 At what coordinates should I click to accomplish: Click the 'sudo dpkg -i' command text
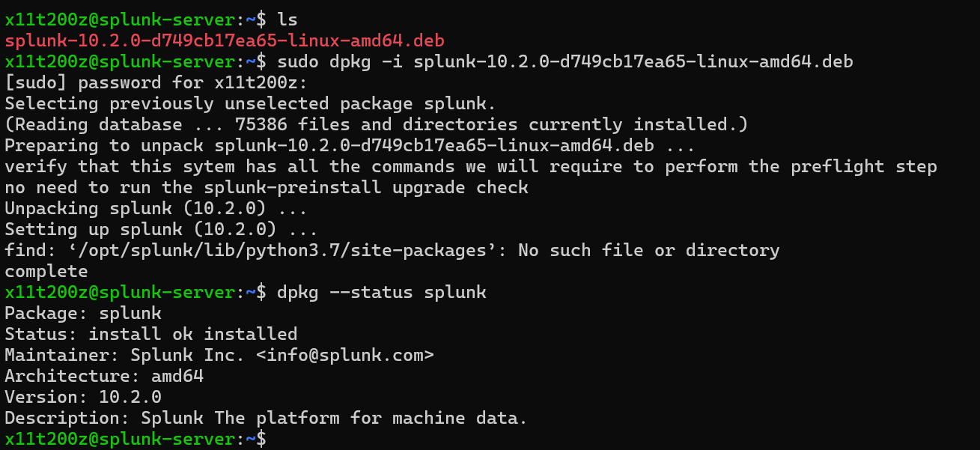pos(340,61)
